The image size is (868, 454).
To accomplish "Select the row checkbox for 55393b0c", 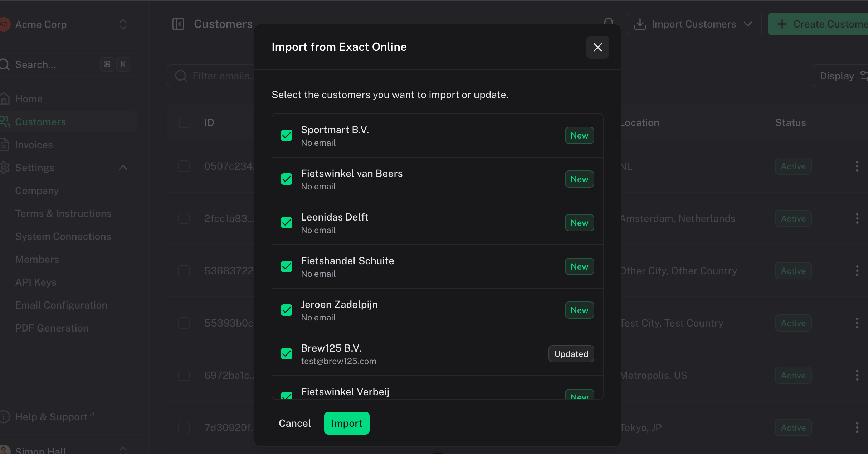I will click(184, 323).
